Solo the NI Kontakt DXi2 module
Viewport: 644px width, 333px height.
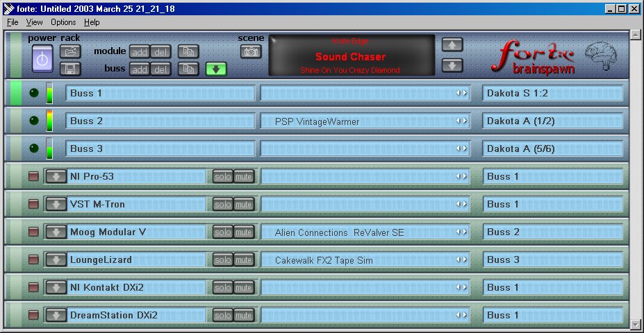223,287
